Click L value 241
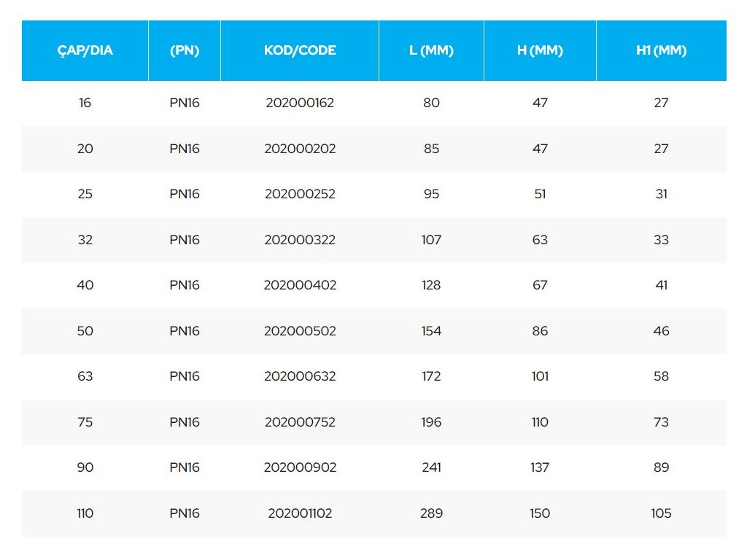Viewport: 747px width, 560px height. [x=431, y=467]
